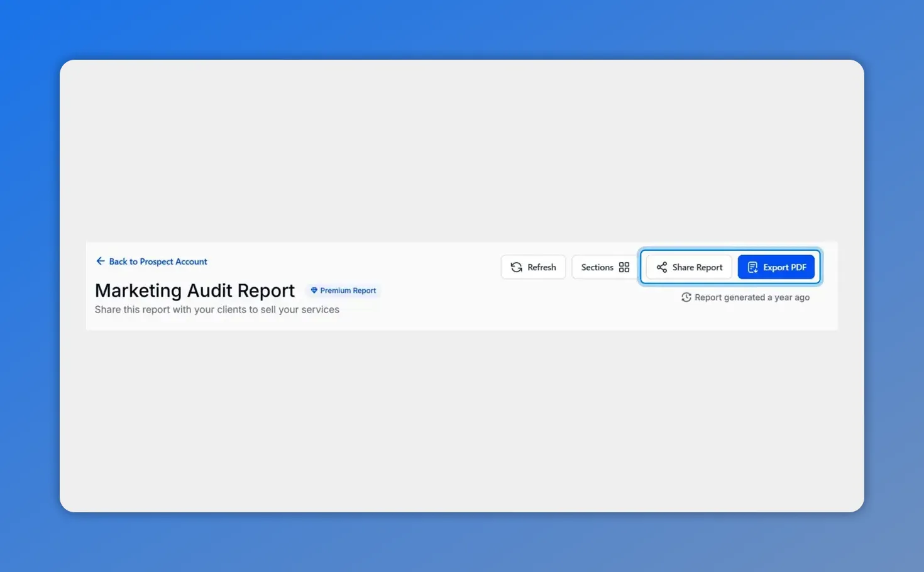Return via Back to Prospect Account link
The image size is (924, 572).
[158, 261]
